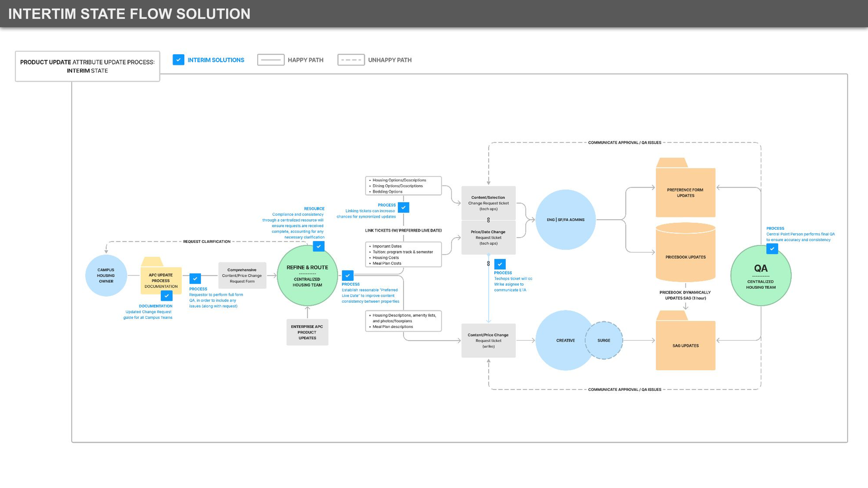The height and width of the screenshot is (488, 868).
Task: Select the Preference Form Updates folder
Action: tap(685, 188)
